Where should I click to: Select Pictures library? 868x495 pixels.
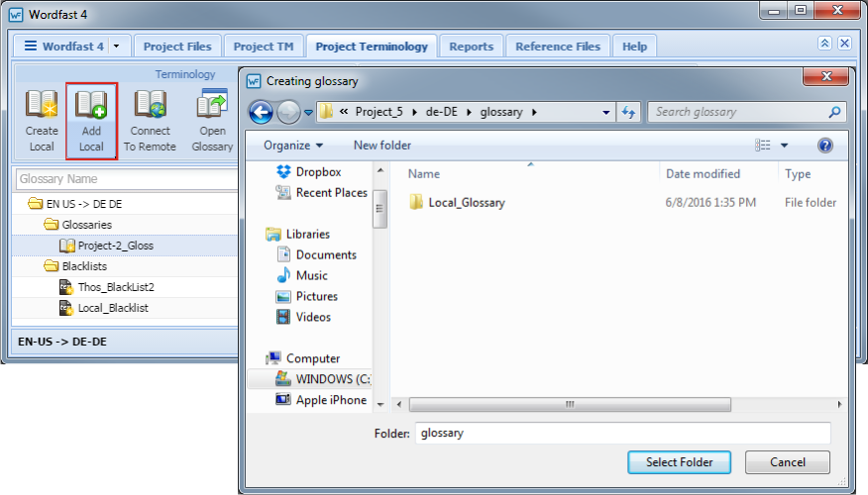point(307,296)
